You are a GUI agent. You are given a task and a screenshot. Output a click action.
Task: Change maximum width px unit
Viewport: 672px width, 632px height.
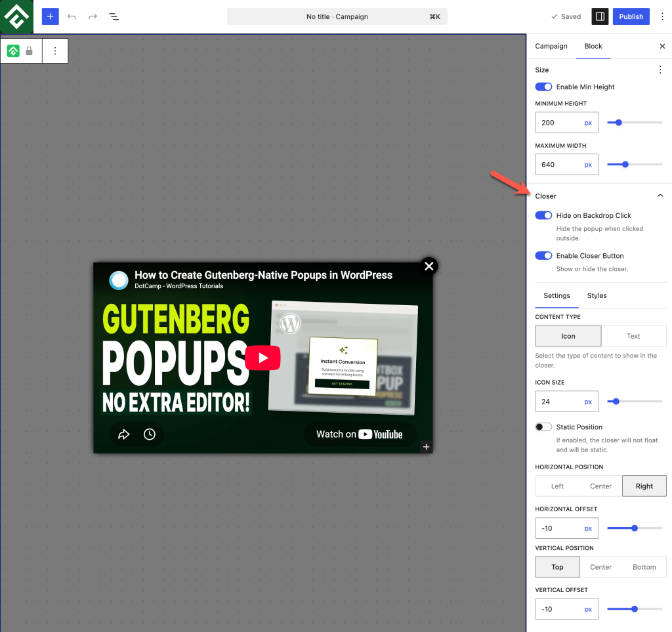[x=588, y=165]
